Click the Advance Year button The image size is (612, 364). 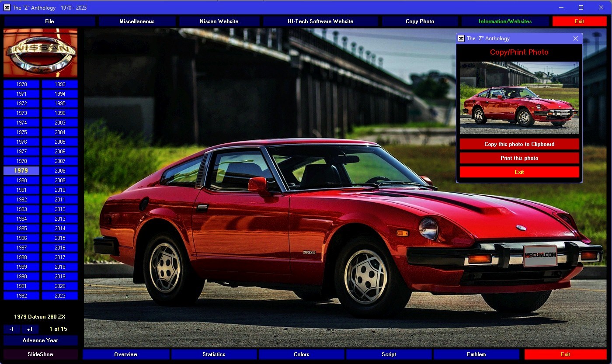(40, 340)
